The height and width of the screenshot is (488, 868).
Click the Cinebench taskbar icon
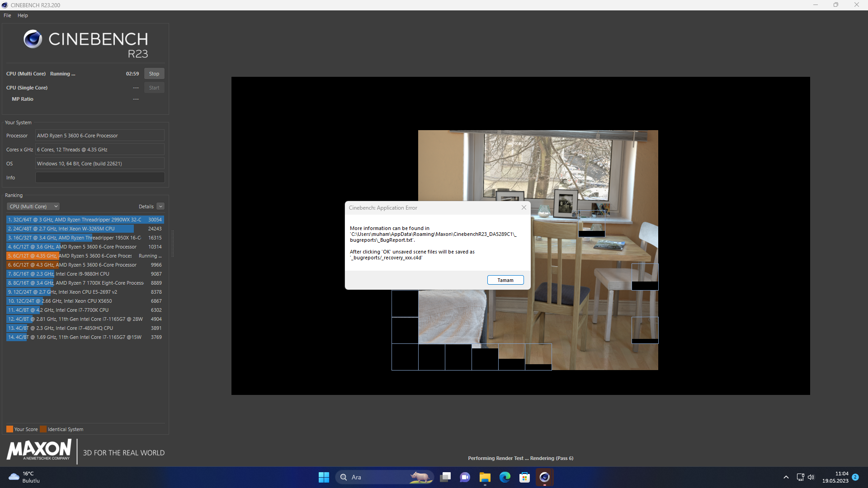(x=544, y=477)
